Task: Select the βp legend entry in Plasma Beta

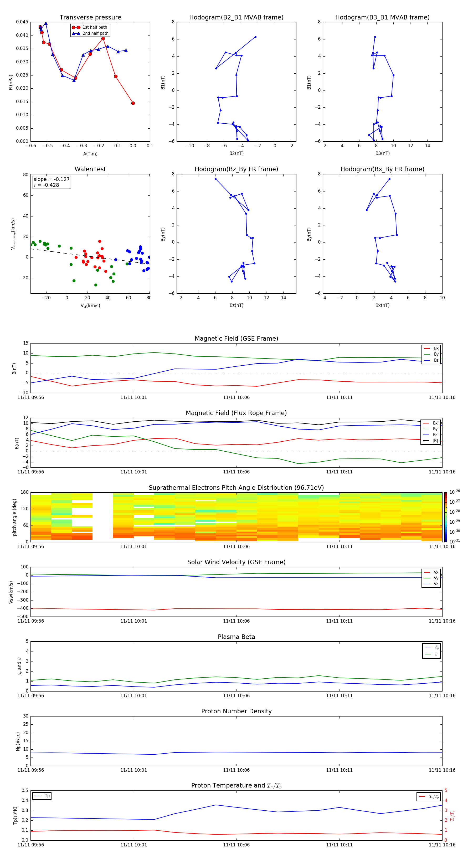Action: [431, 647]
